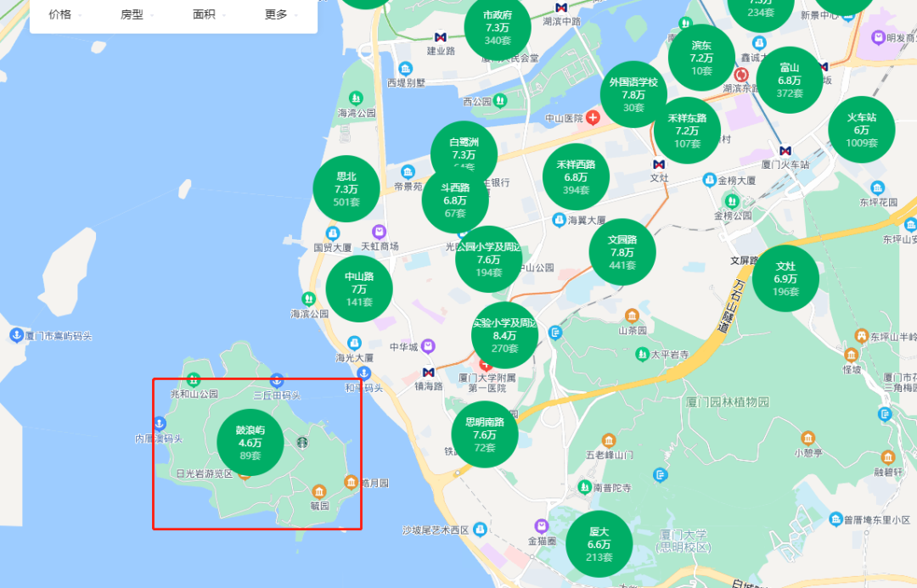This screenshot has height=588, width=917.
Task: Click the 金猫圈 shopping icon
Action: 542,526
